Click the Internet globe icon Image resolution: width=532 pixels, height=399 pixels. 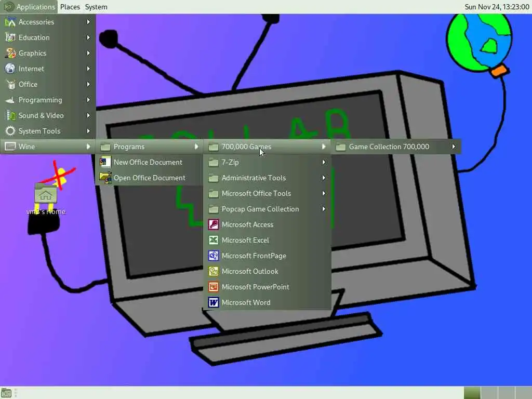(x=10, y=69)
